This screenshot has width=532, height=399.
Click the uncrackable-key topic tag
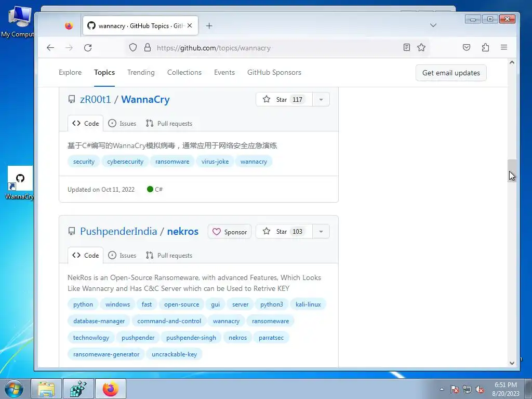(x=175, y=354)
